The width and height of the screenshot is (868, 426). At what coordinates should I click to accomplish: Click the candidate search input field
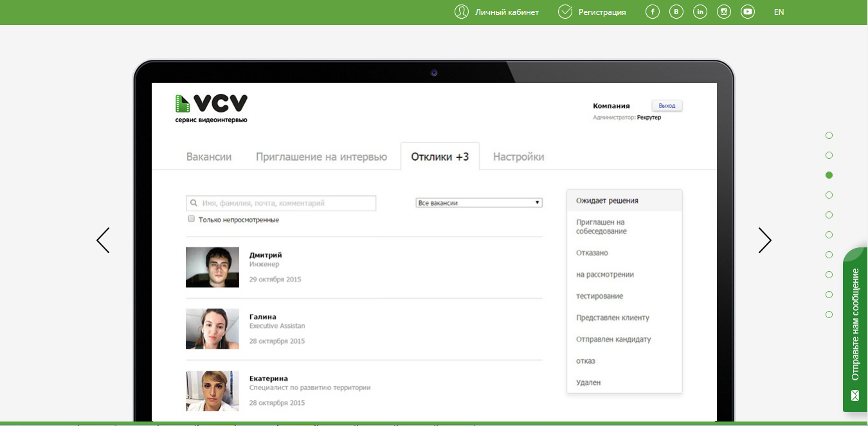[281, 202]
